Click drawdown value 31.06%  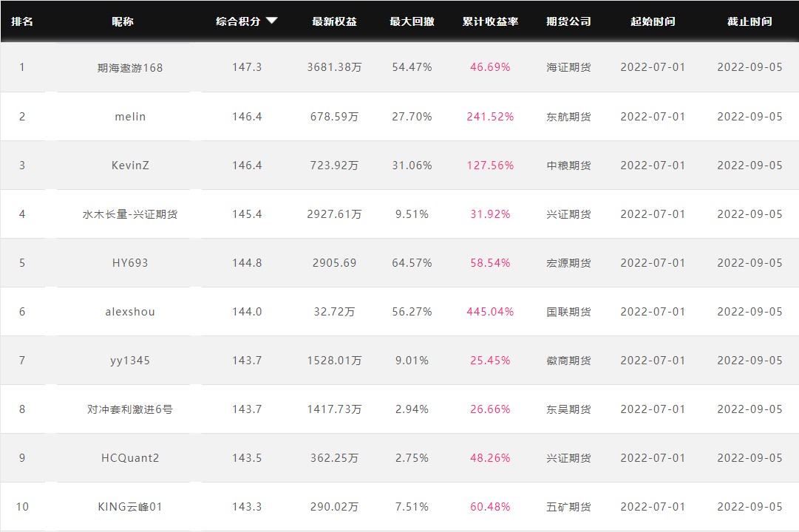(x=412, y=166)
